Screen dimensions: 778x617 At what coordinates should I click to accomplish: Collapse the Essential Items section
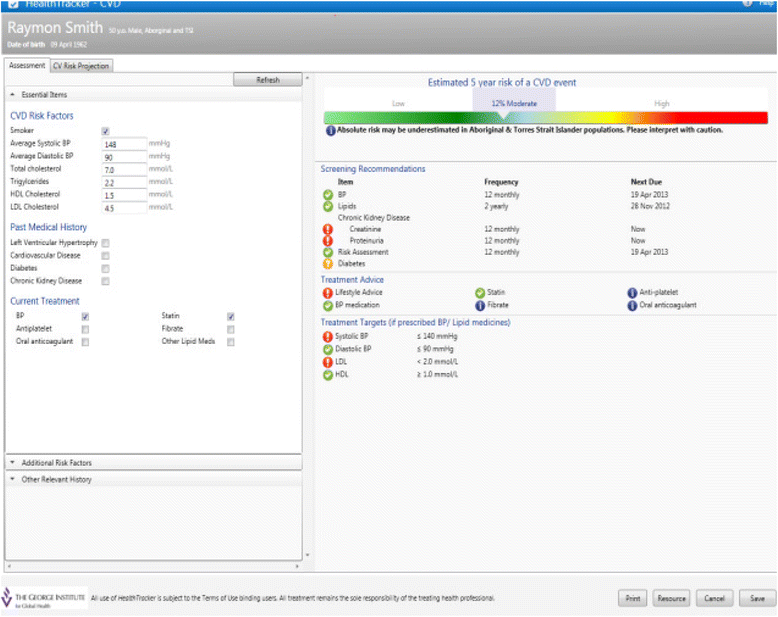13,94
